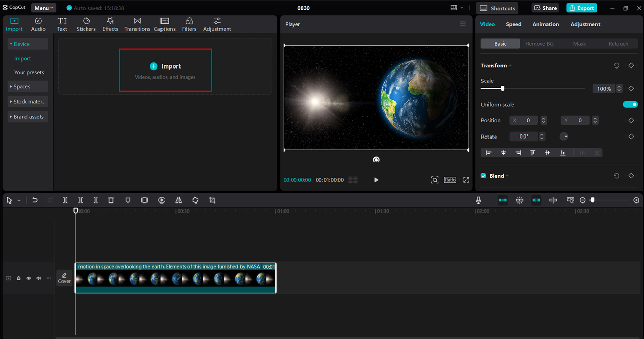The image size is (644, 339).
Task: Open the Filters library
Action: (x=189, y=24)
